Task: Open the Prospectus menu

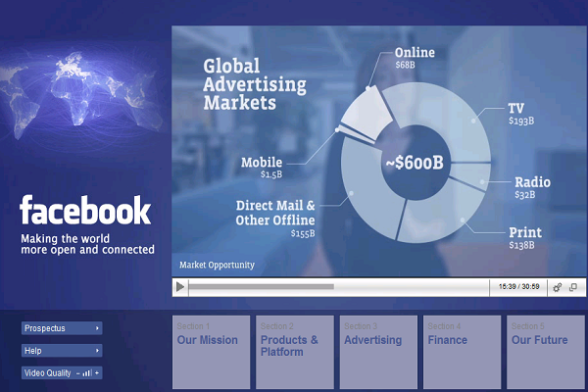Action: click(x=62, y=328)
